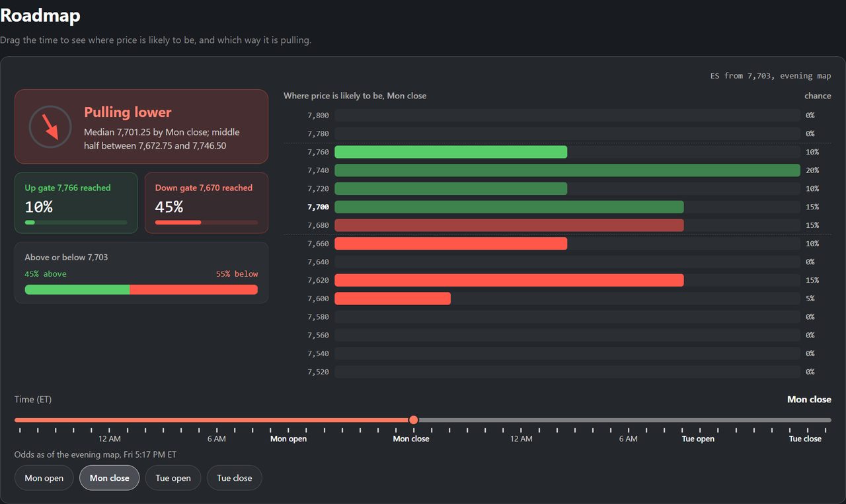Click the dark red 7,680 probability bar
This screenshot has width=846, height=504.
509,225
